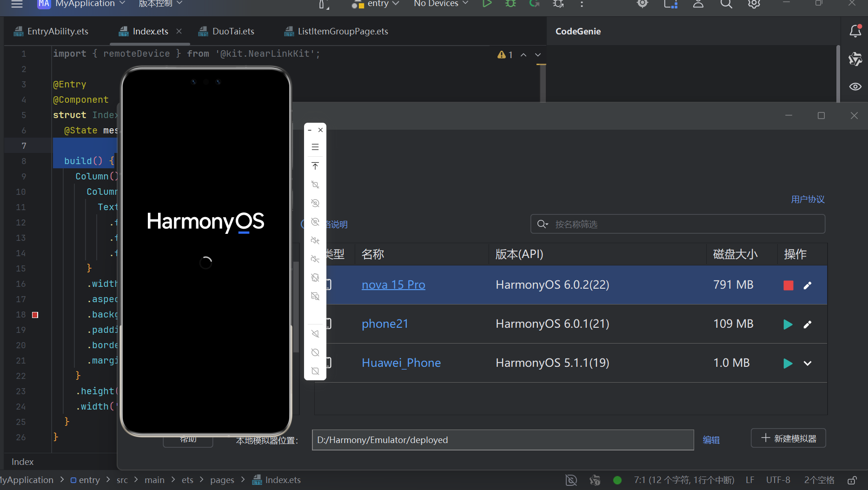
Task: Start the phone21 emulator with the play icon
Action: click(788, 324)
